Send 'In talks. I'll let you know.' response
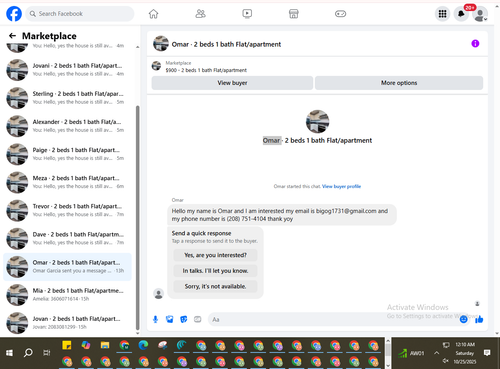Image resolution: width=500 pixels, height=369 pixels. 215,271
